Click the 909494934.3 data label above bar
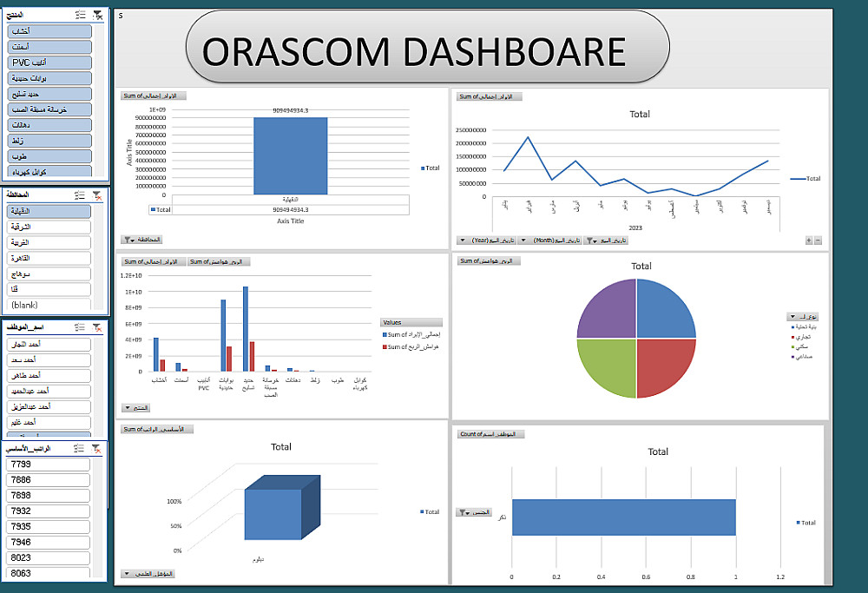This screenshot has height=593, width=868. (x=291, y=111)
